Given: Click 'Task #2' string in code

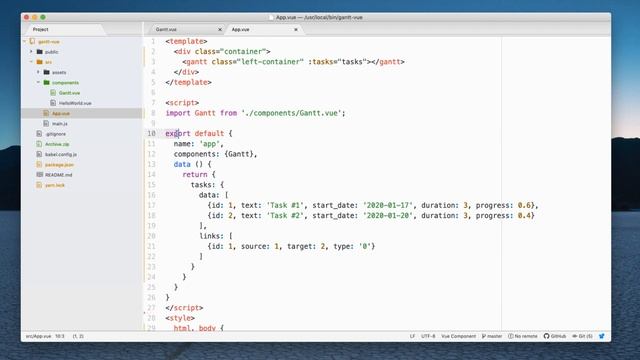Looking at the screenshot, I should point(285,216).
